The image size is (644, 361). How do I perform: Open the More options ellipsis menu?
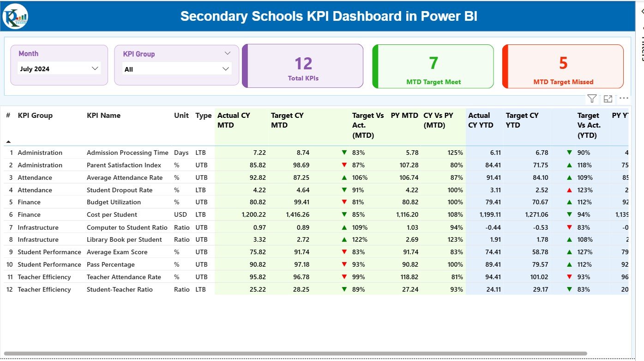(x=624, y=98)
